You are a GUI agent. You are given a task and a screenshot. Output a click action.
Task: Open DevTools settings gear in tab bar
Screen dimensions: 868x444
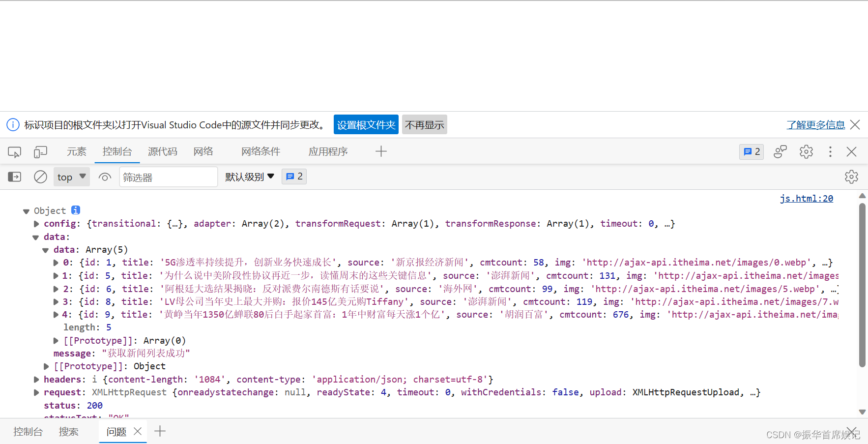(806, 151)
